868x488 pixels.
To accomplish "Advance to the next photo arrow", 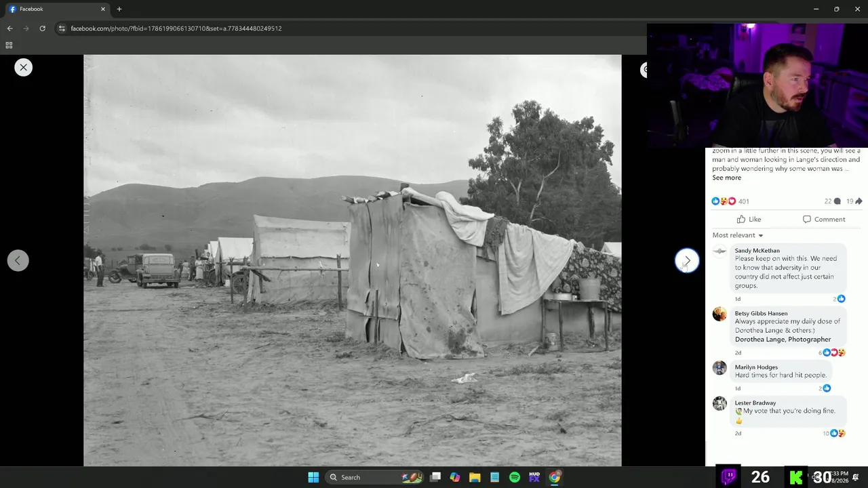I will [x=687, y=260].
